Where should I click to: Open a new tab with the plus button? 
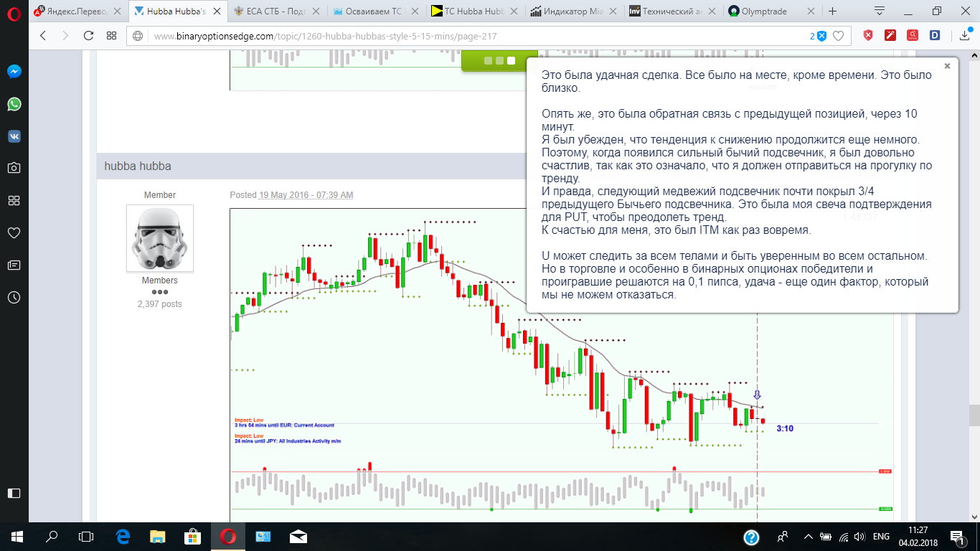pos(832,11)
